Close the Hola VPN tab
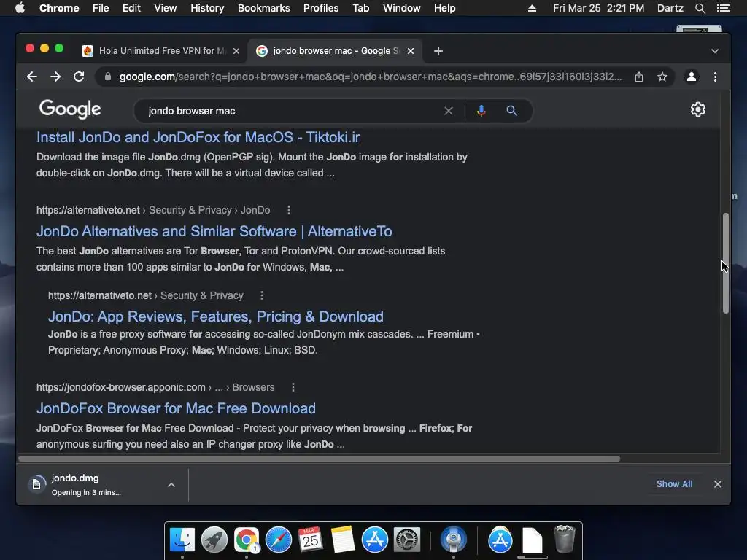Screen dimensions: 747x560 [x=236, y=51]
